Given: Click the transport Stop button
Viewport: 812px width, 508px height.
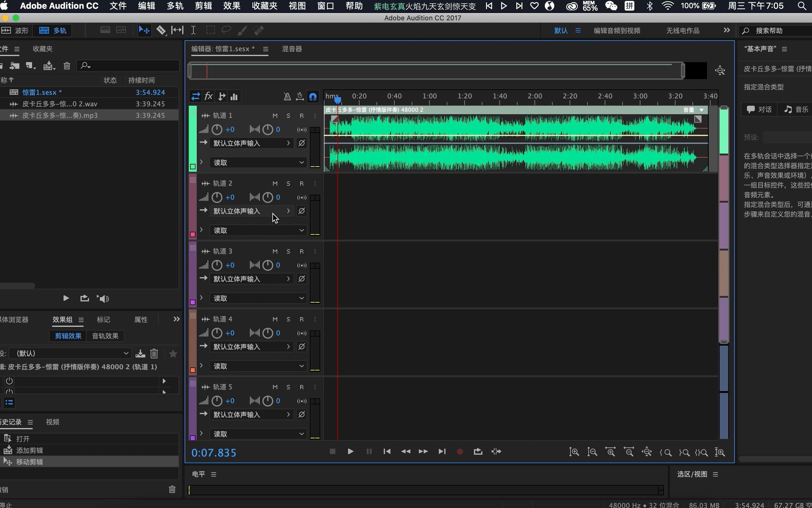Looking at the screenshot, I should pyautogui.click(x=332, y=452).
